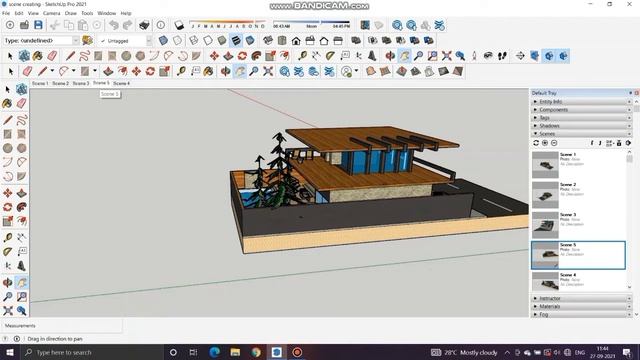
Task: Click the Add Scene plus button
Action: click(545, 143)
